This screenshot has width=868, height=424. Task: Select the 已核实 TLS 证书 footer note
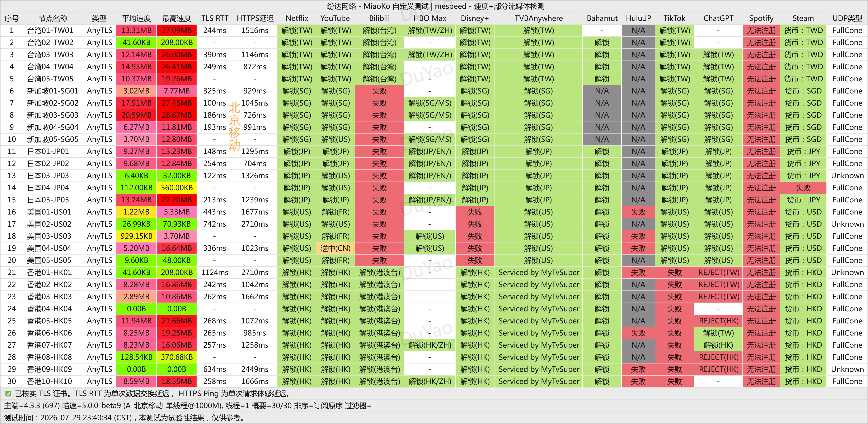(153, 393)
